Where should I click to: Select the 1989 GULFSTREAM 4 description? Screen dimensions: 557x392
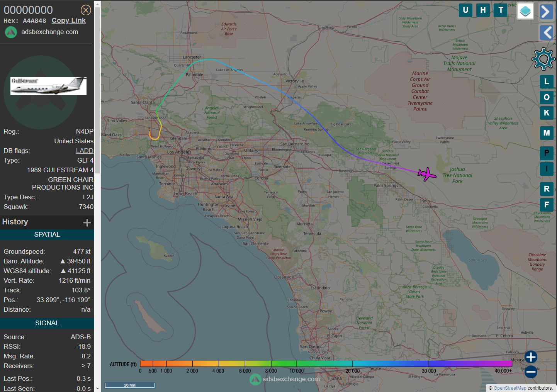[60, 170]
